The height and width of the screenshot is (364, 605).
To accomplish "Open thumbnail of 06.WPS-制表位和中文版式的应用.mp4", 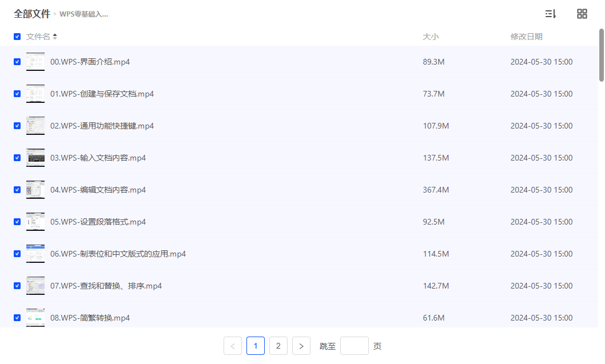I will tap(35, 254).
